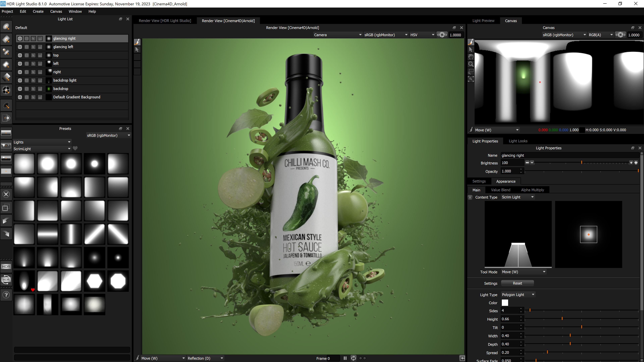Click the redo arrow icon
The height and width of the screenshot is (362, 644).
tap(6, 234)
